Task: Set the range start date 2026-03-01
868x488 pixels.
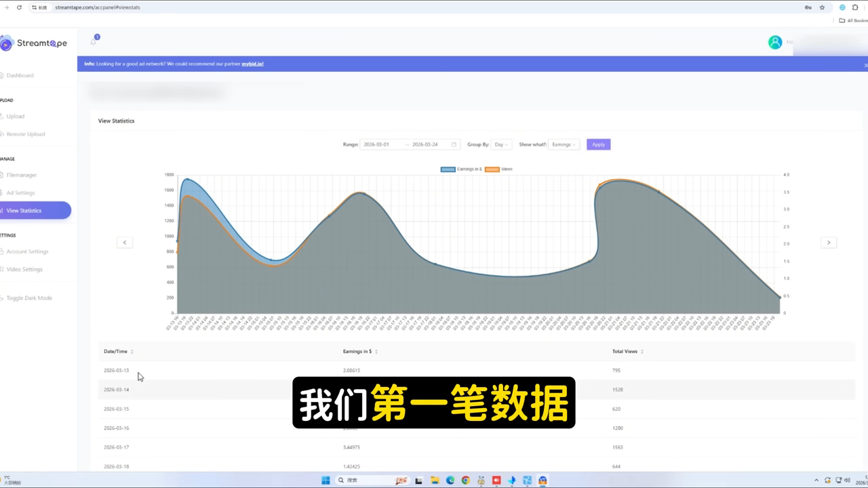Action: [376, 144]
